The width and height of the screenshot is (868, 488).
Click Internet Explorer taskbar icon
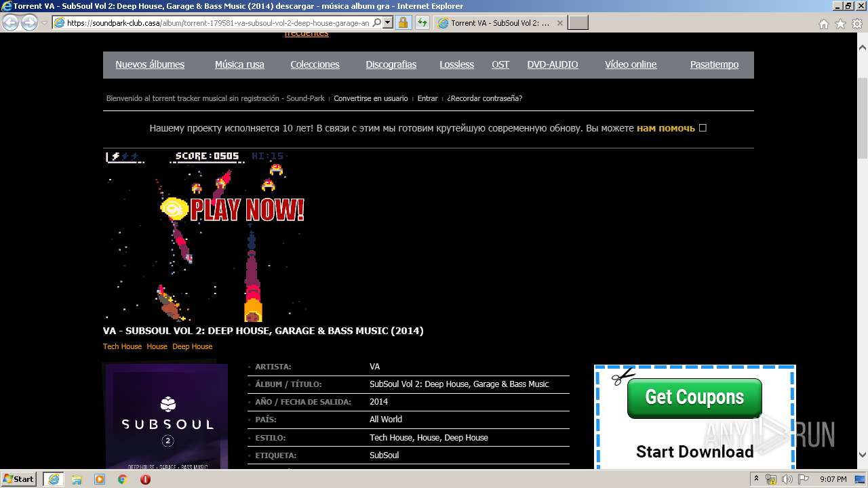(54, 479)
